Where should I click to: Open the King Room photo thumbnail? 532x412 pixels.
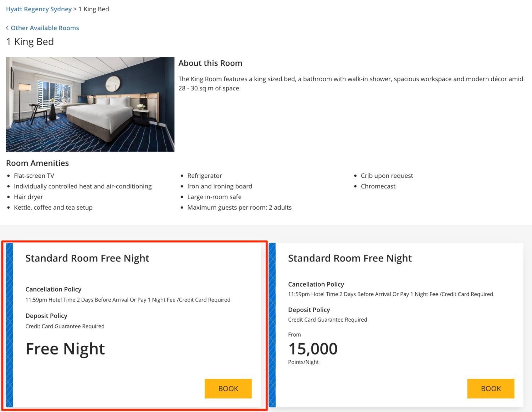coord(90,104)
